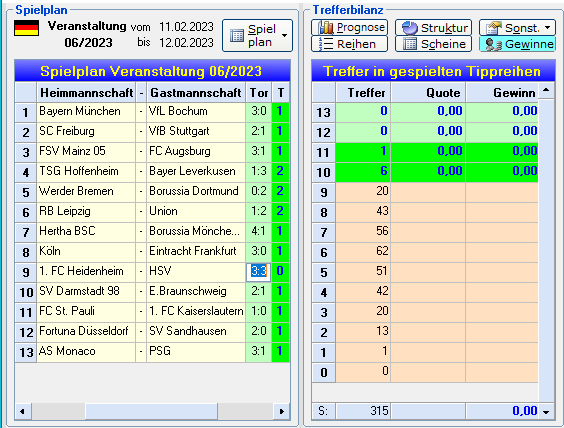Screen dimensions: 564x428
Task: Click Treffer value 56 in row 7
Action: point(363,231)
